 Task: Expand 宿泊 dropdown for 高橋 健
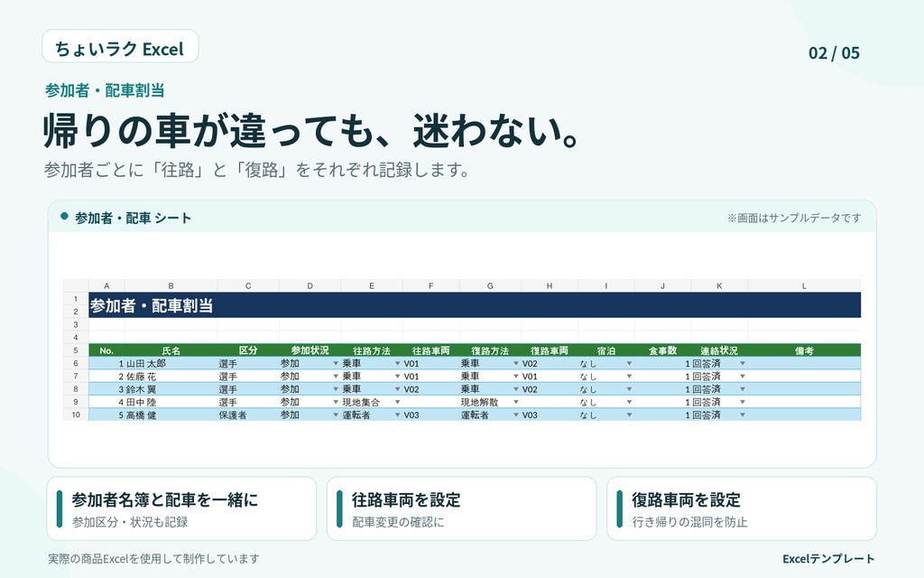629,415
